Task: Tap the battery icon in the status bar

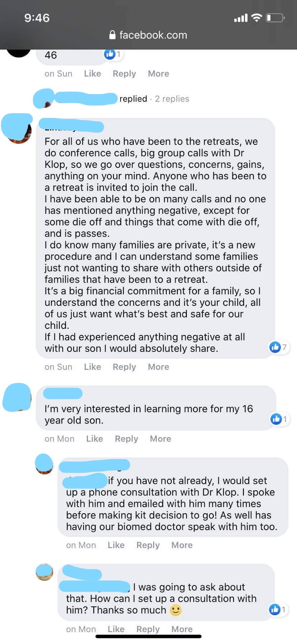Action: tap(275, 18)
